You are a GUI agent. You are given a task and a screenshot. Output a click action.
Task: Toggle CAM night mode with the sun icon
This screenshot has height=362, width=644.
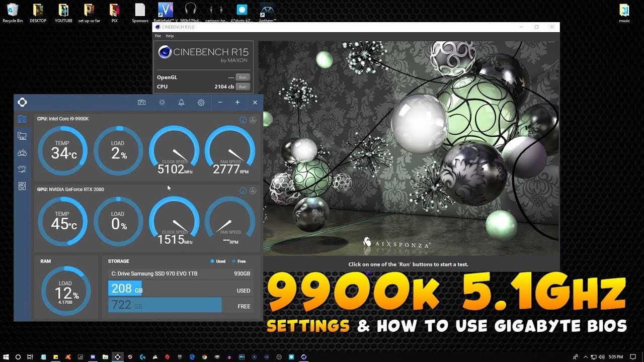pyautogui.click(x=162, y=103)
